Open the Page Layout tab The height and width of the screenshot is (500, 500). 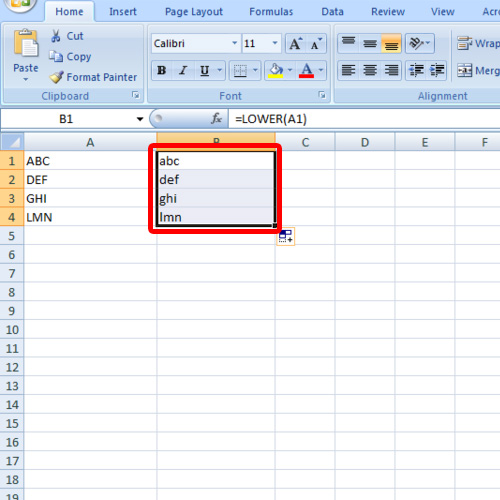[194, 12]
